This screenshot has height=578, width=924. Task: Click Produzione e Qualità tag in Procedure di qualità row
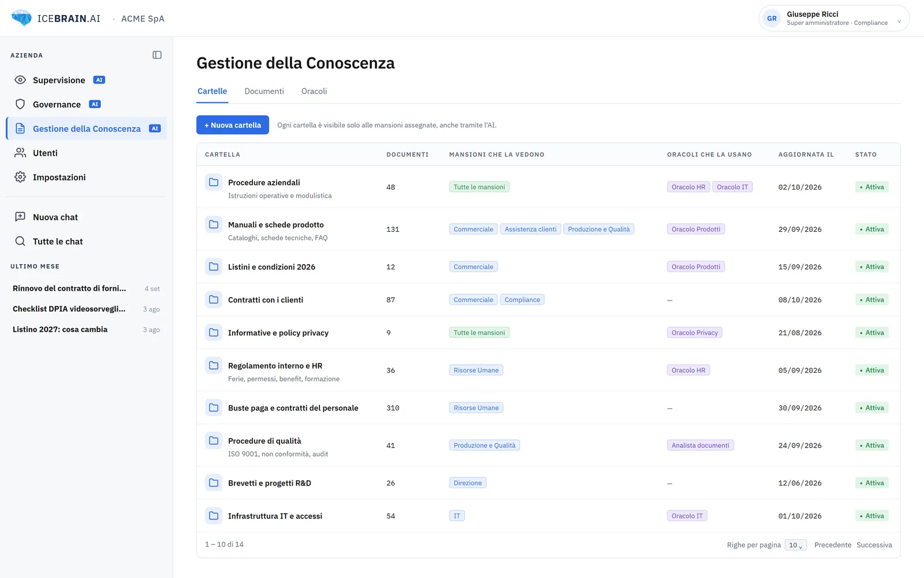(x=485, y=445)
